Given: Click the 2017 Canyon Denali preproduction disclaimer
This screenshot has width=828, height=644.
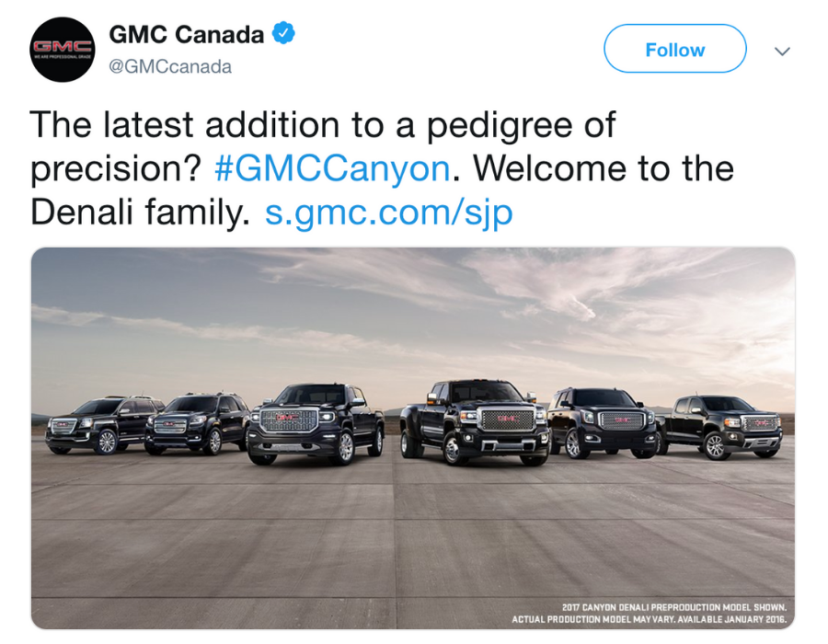Looking at the screenshot, I should (x=649, y=614).
